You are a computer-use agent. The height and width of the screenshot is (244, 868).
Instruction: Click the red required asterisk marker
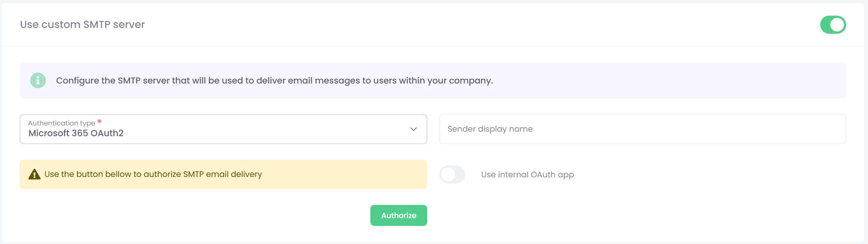[x=99, y=122]
